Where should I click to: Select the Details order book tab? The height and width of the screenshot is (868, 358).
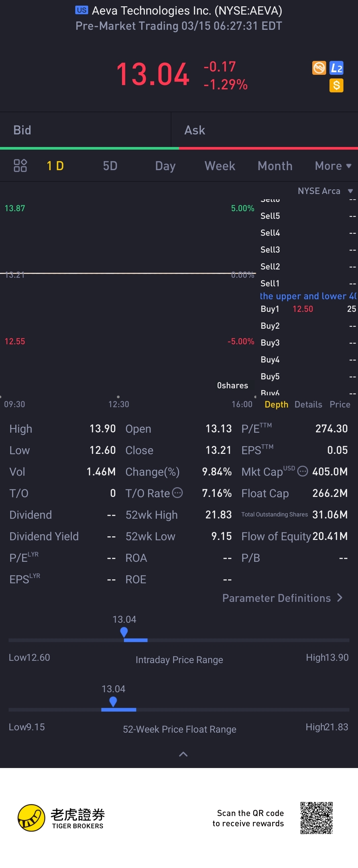pos(308,404)
